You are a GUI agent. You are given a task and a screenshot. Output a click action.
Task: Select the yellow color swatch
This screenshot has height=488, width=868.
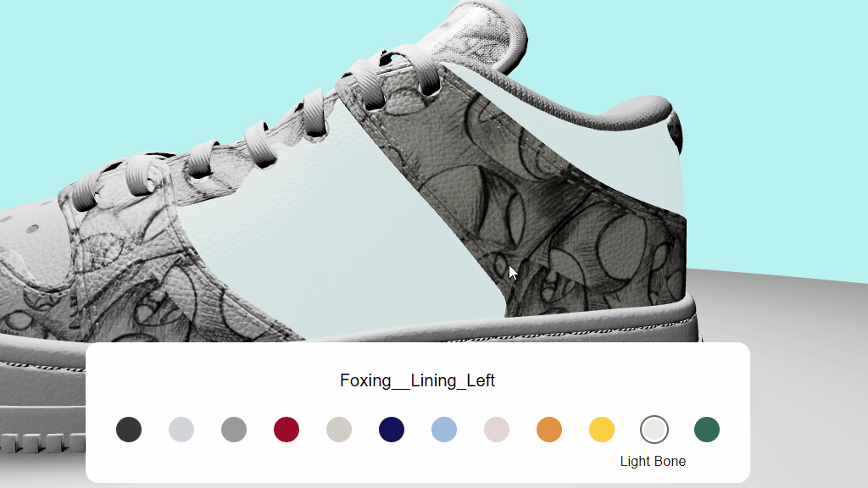pos(602,430)
